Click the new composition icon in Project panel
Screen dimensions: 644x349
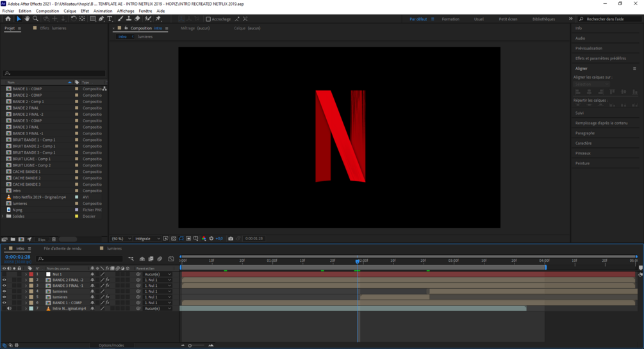pos(21,239)
